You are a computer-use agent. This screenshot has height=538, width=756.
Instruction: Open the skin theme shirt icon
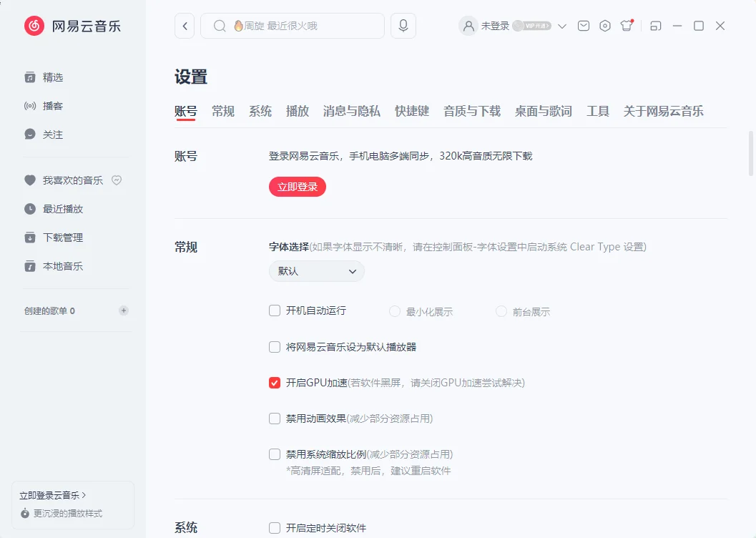coord(627,25)
